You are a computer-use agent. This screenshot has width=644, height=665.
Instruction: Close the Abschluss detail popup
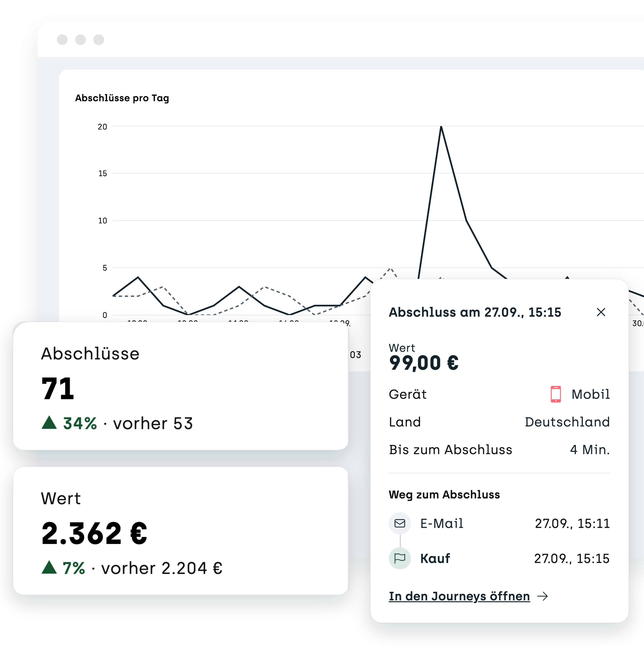pyautogui.click(x=601, y=312)
